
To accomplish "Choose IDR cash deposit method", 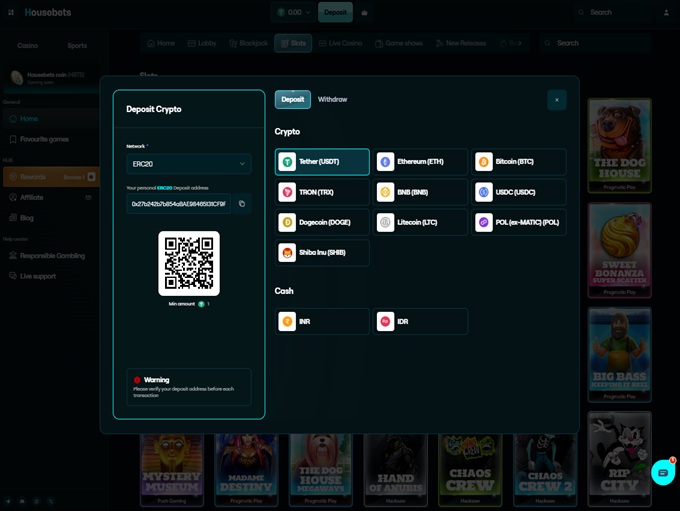I will click(x=421, y=322).
